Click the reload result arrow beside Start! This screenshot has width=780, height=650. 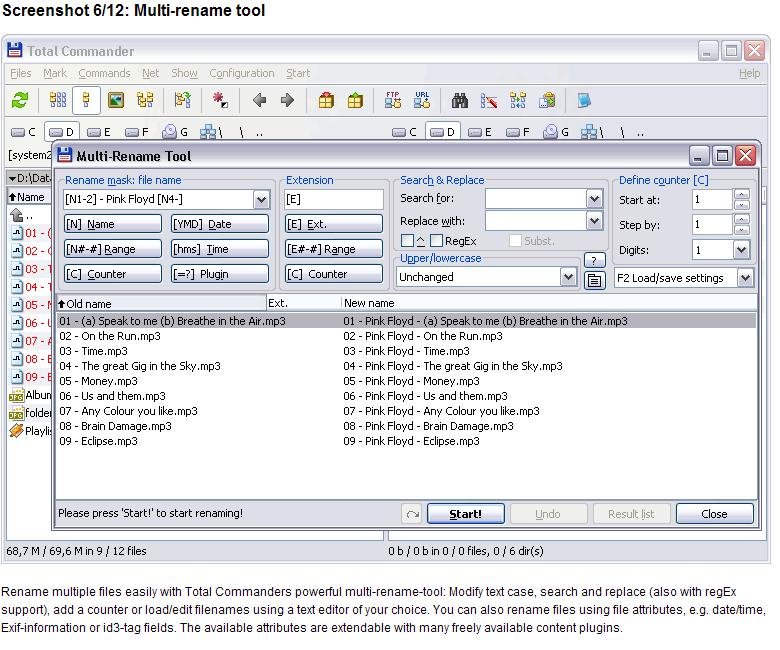tap(412, 514)
